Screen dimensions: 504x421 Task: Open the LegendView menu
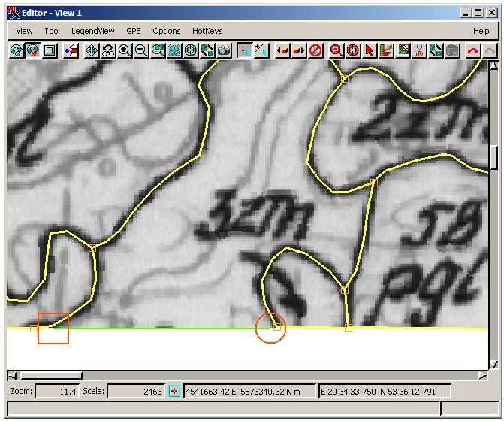coord(93,31)
